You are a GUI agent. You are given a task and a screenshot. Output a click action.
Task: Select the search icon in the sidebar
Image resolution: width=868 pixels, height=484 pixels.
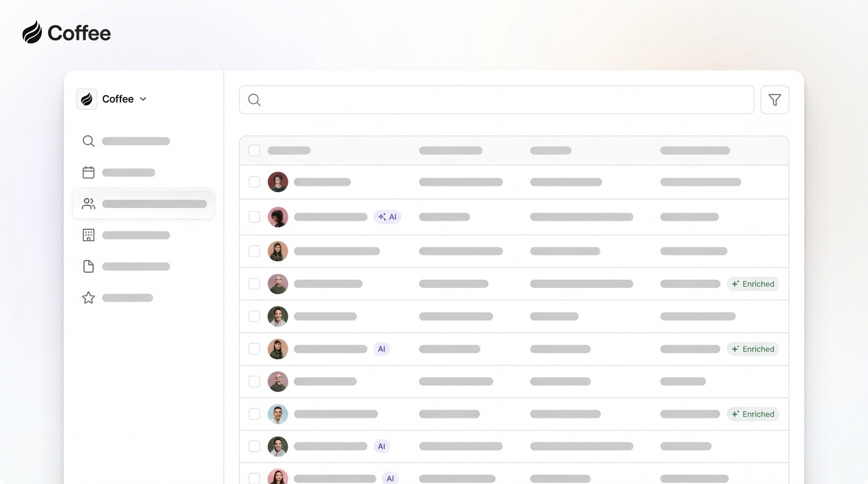point(88,141)
